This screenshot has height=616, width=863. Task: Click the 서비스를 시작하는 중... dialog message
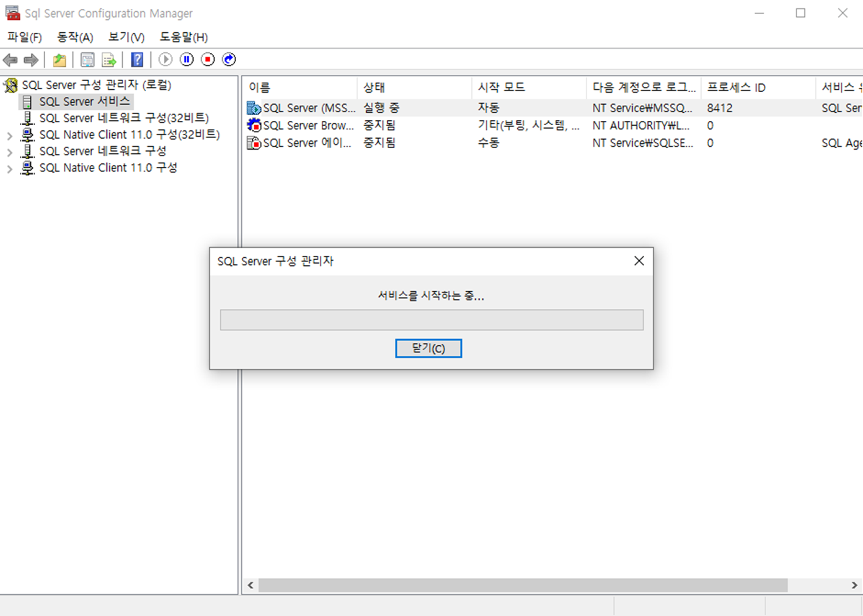tap(431, 295)
